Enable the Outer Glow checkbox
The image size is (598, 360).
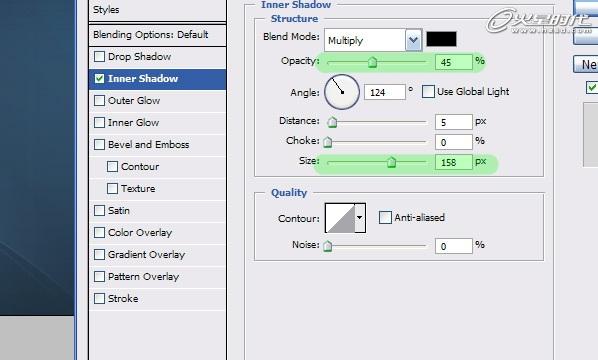point(99,101)
